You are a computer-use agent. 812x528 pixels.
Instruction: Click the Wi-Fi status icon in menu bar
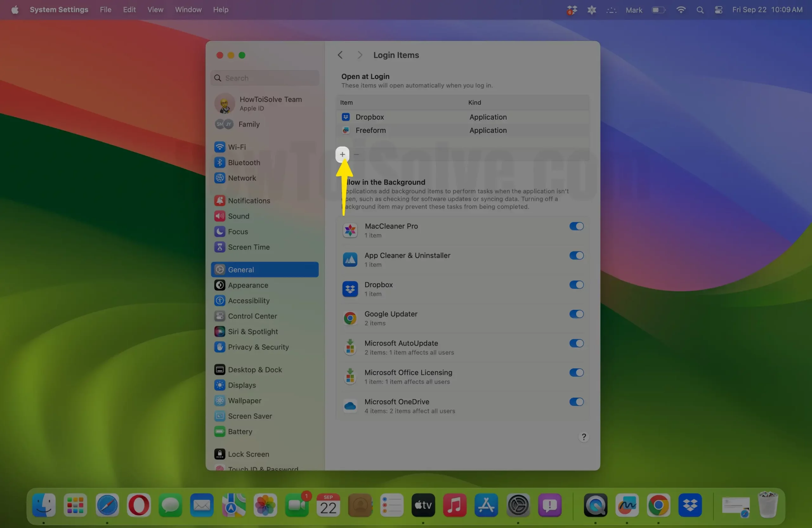click(x=681, y=10)
